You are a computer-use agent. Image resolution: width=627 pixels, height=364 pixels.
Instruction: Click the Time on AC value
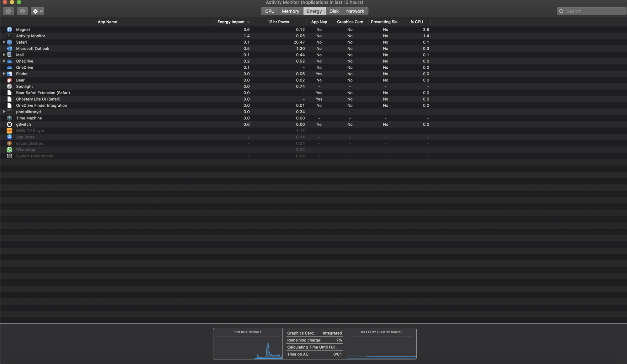337,354
